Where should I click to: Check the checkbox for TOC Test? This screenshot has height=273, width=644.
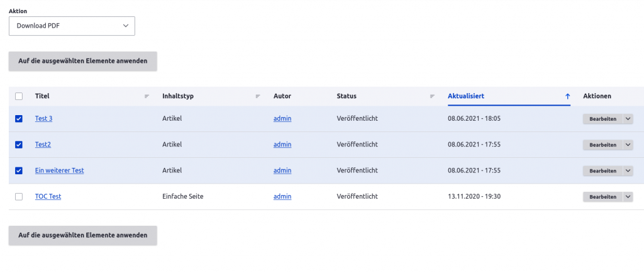19,197
